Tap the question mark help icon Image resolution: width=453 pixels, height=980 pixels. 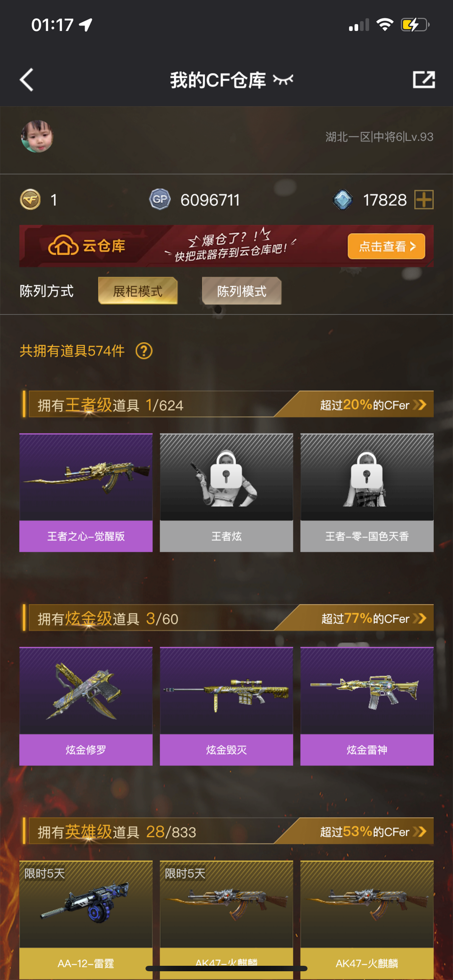click(144, 351)
